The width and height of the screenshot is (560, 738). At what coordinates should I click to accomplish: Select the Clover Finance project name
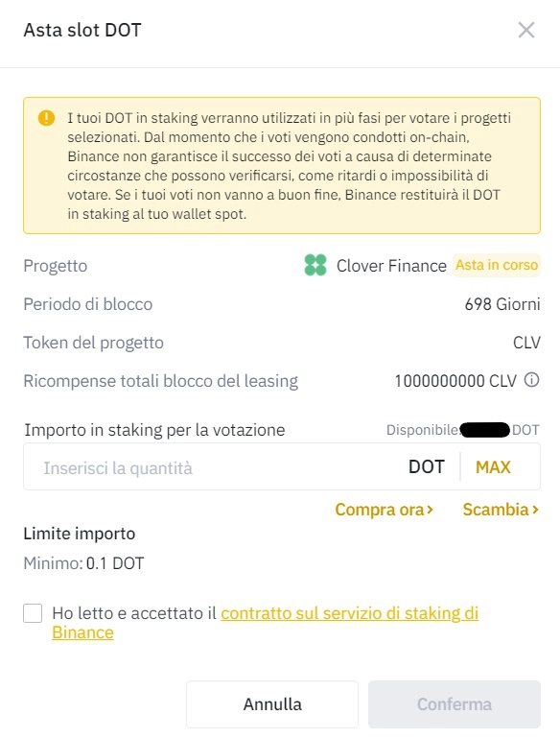[391, 266]
